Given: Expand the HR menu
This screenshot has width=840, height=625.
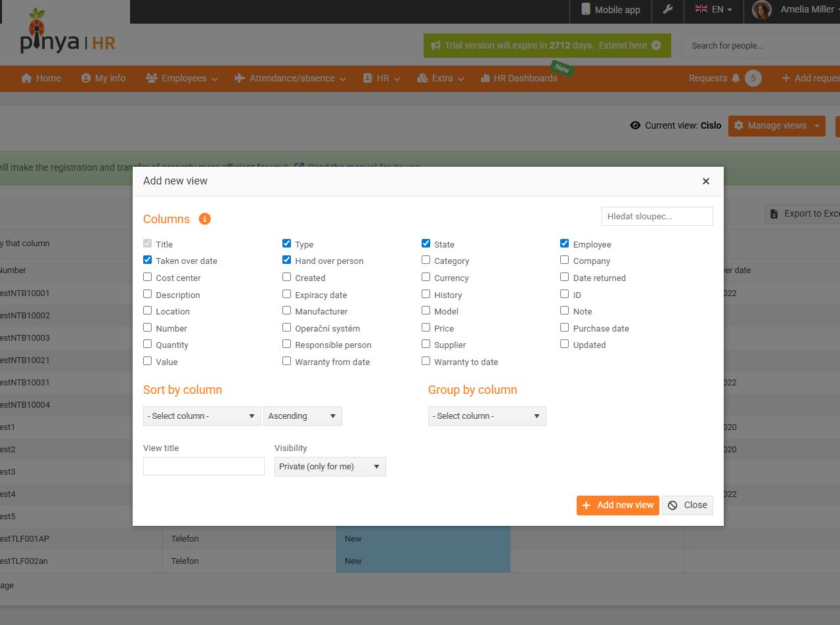Looking at the screenshot, I should click(x=382, y=78).
